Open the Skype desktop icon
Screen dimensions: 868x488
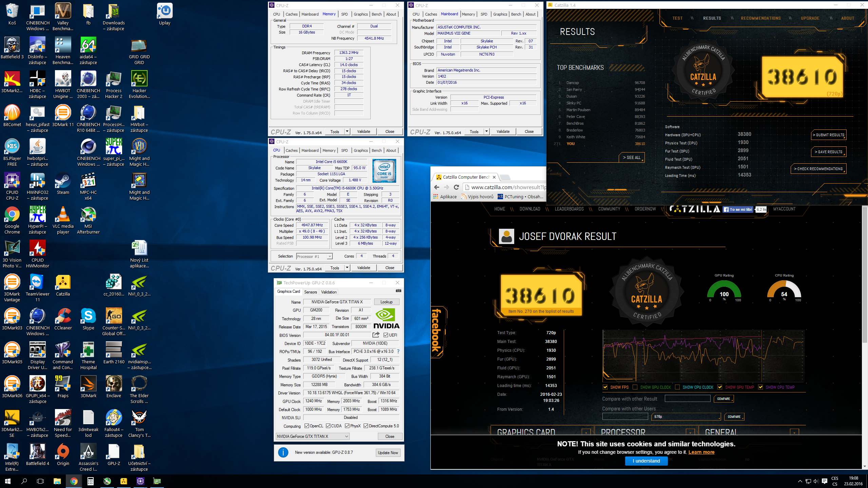pyautogui.click(x=88, y=320)
